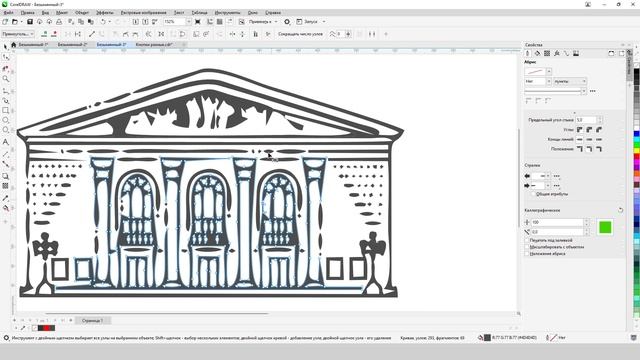Open the outline color dropdown
The image size is (640, 360).
point(549,71)
